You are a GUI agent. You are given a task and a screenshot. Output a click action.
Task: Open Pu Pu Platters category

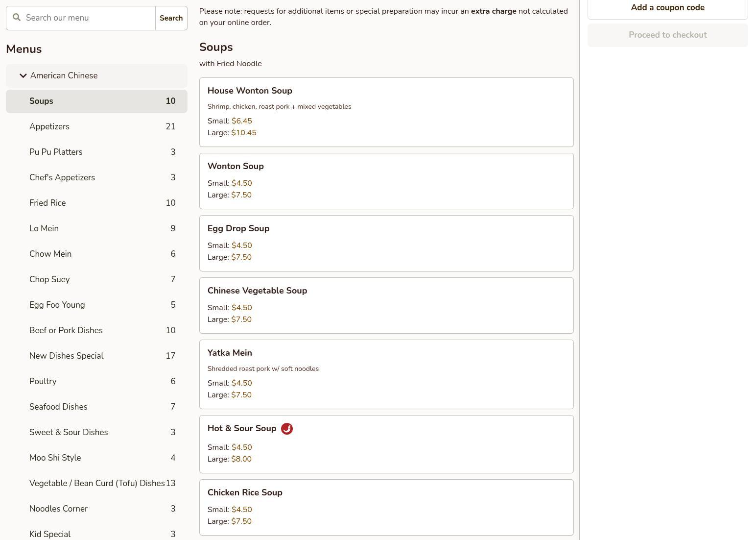point(96,152)
